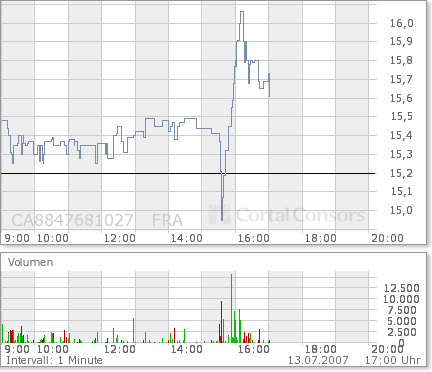This screenshot has width=432, height=372.
Task: Click the 15,1 price axis label
Action: (402, 191)
